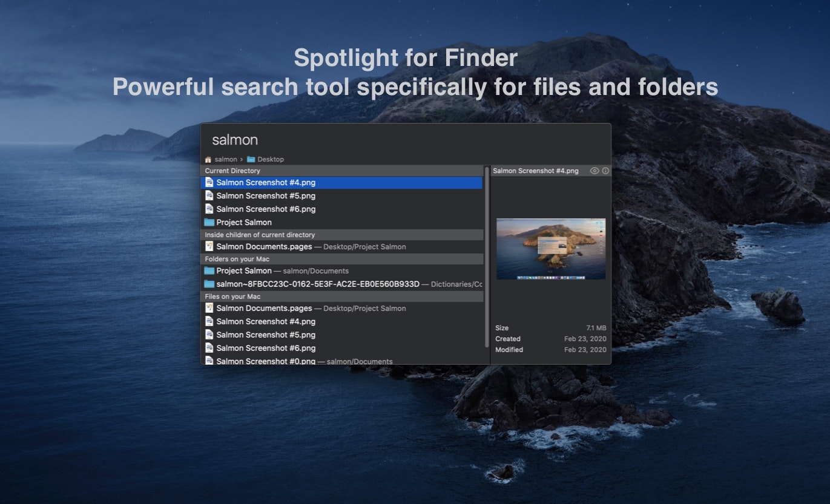Click the Pages icon of Salmon Documents under children
Viewport: 830px width, 504px height.
coord(209,246)
